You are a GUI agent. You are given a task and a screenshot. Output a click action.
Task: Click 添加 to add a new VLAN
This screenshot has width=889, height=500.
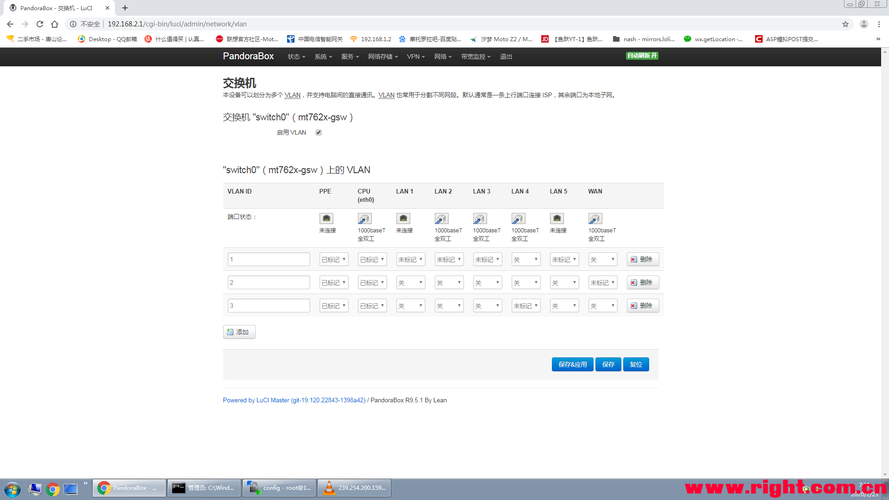coord(239,332)
